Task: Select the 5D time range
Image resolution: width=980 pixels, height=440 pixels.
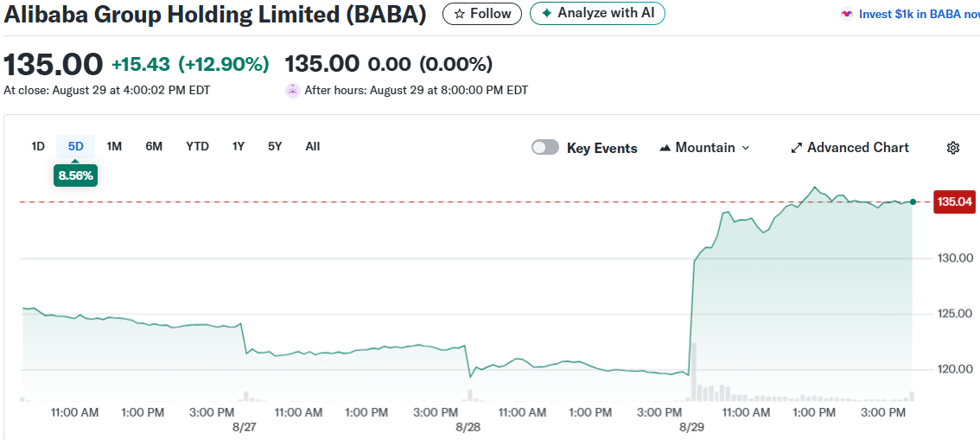Action: tap(76, 146)
